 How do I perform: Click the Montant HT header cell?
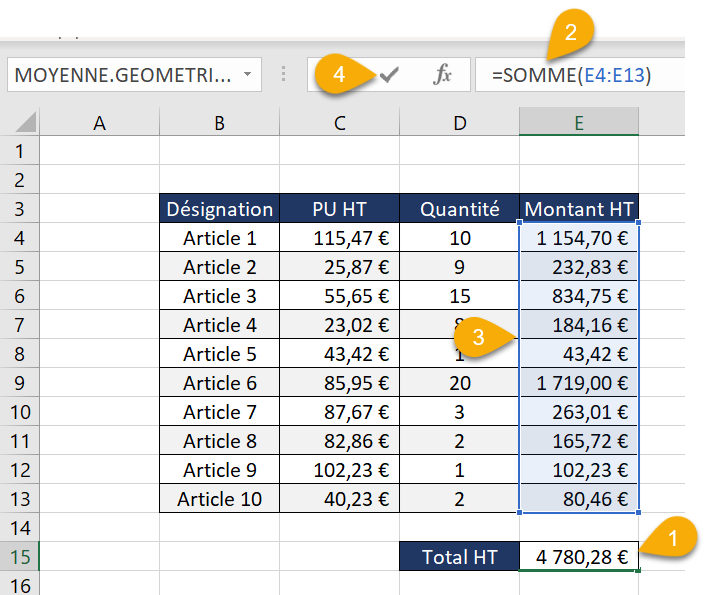tap(579, 209)
